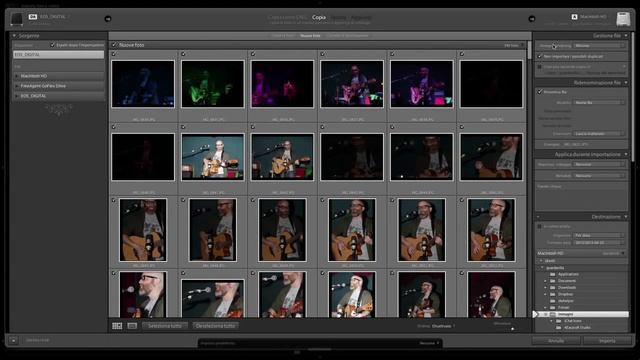640x360 pixels.
Task: Uncheck the magenta-lit guitarist photo's checkbox
Action: pyautogui.click(x=253, y=54)
